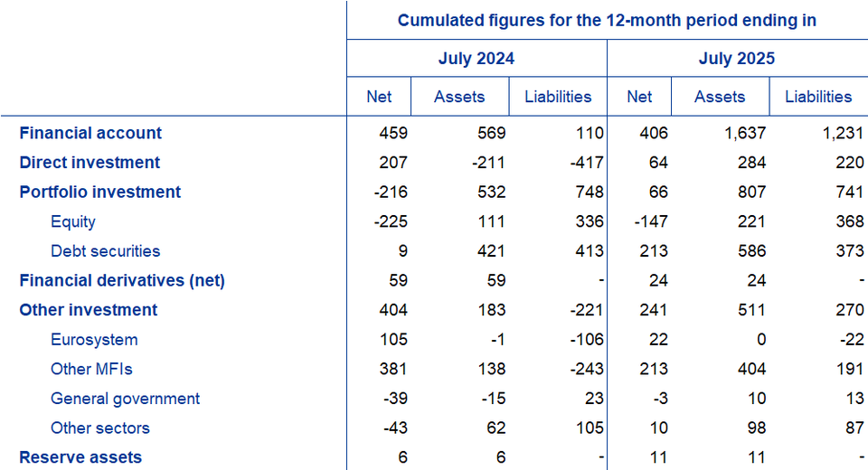This screenshot has height=470, width=868.
Task: Click the Financial account row label
Action: [x=90, y=133]
